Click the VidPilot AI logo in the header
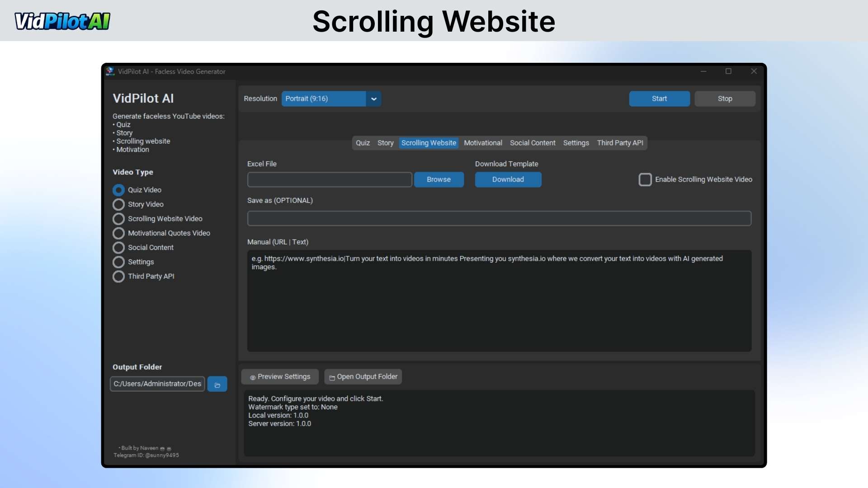This screenshot has height=488, width=868. click(62, 20)
